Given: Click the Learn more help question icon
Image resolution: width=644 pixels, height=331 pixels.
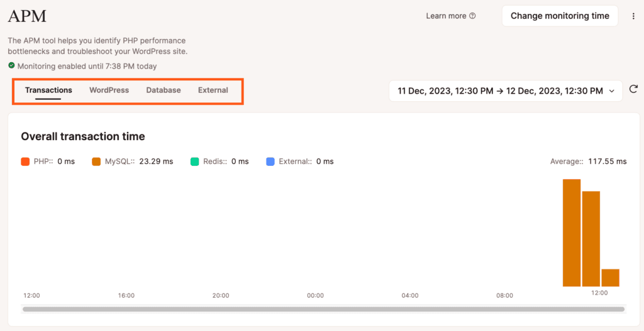Looking at the screenshot, I should (x=472, y=16).
